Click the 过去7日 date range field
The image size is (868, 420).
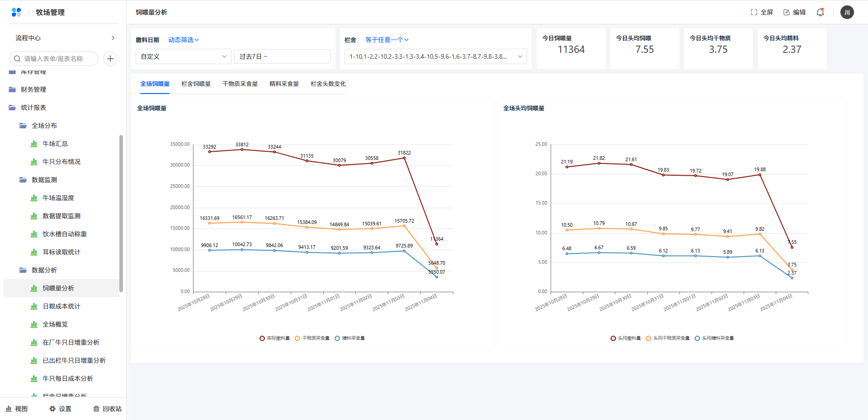tap(282, 56)
